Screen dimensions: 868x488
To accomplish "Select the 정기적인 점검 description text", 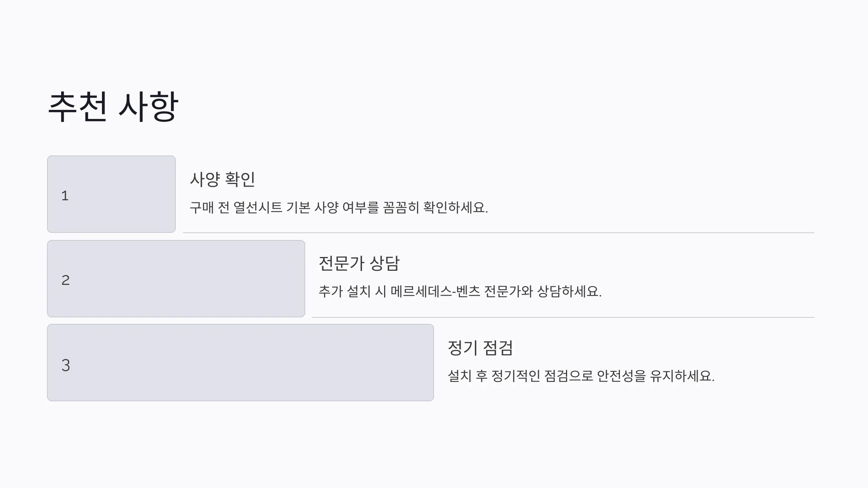I will click(x=581, y=376).
